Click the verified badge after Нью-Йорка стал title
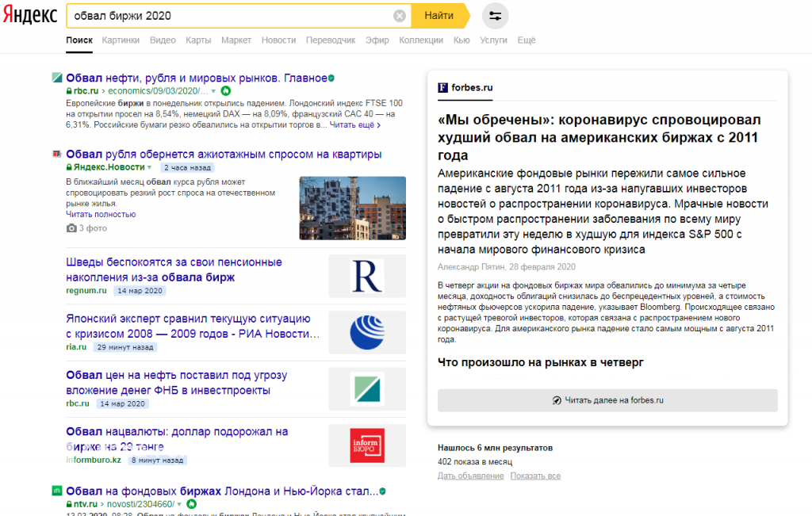Image resolution: width=812 pixels, height=516 pixels. [x=383, y=491]
